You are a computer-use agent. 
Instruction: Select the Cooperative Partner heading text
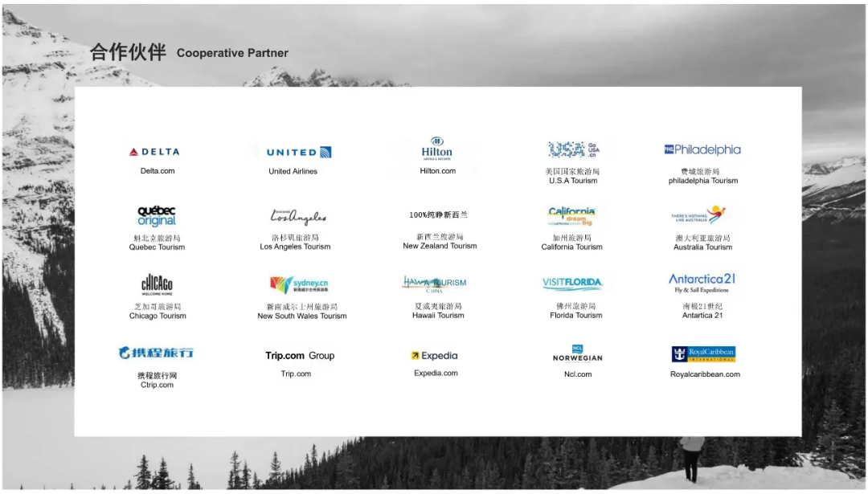[x=232, y=53]
